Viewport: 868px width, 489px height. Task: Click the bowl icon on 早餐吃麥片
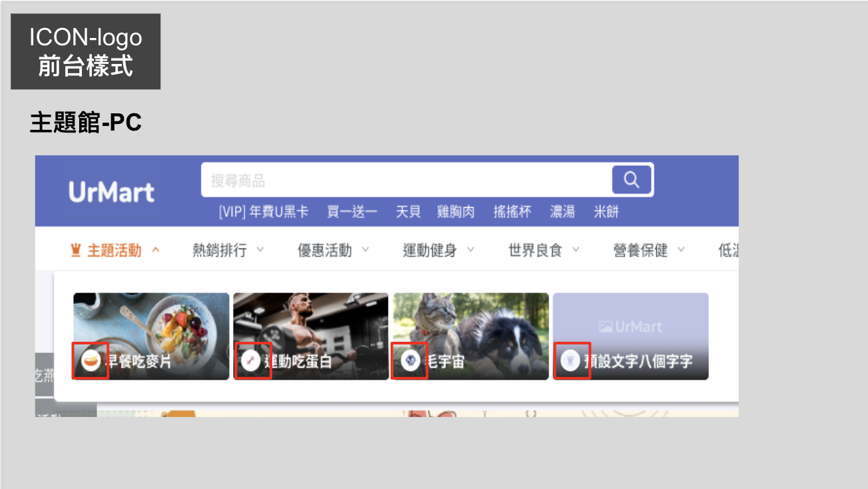[x=91, y=361]
